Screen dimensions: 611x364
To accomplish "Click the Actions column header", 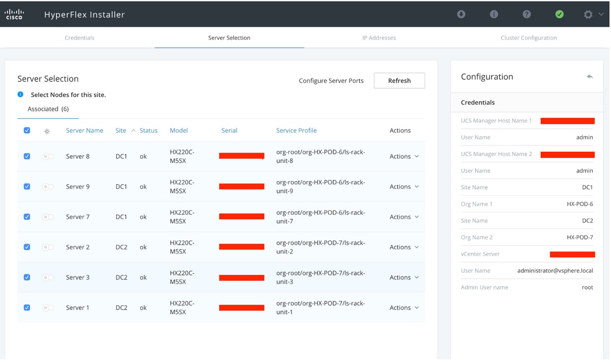I will [x=400, y=130].
